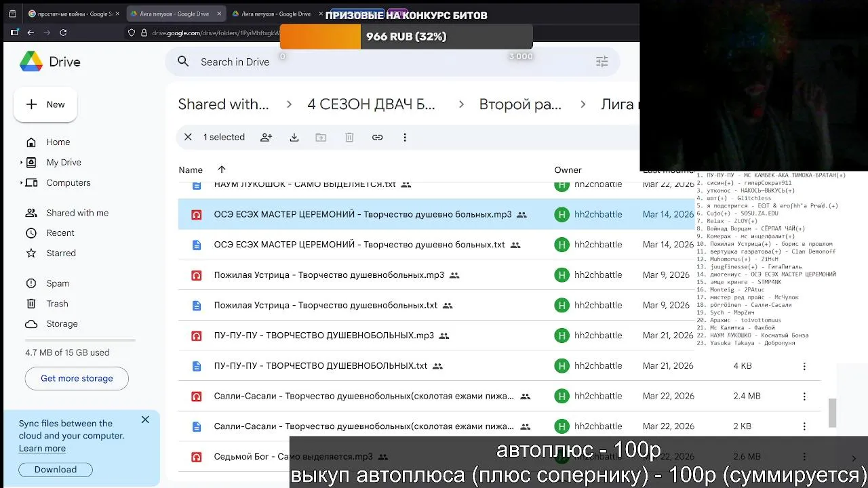The width and height of the screenshot is (868, 488).
Task: Create a new item with New button
Action: click(x=45, y=104)
